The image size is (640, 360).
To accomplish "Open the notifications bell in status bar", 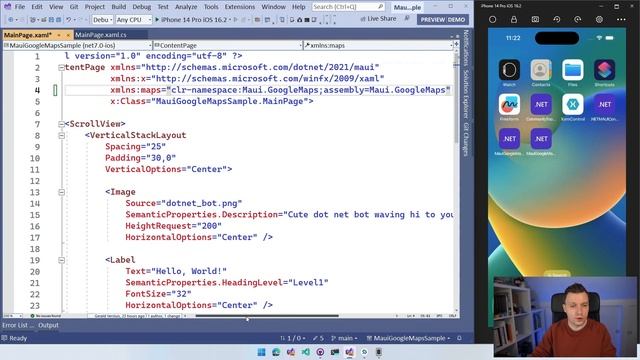I will click(x=459, y=338).
